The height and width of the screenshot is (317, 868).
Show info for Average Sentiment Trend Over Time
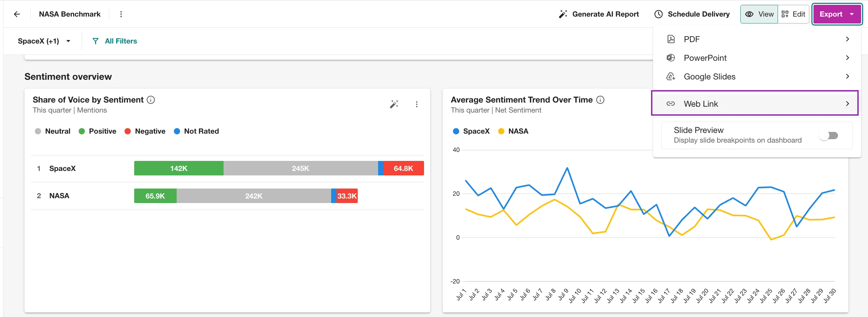tap(600, 100)
